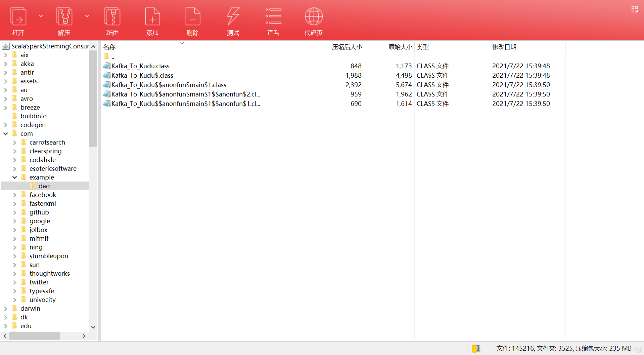644x355 pixels.
Task: Create a new archive with the 新建 icon
Action: click(x=112, y=17)
